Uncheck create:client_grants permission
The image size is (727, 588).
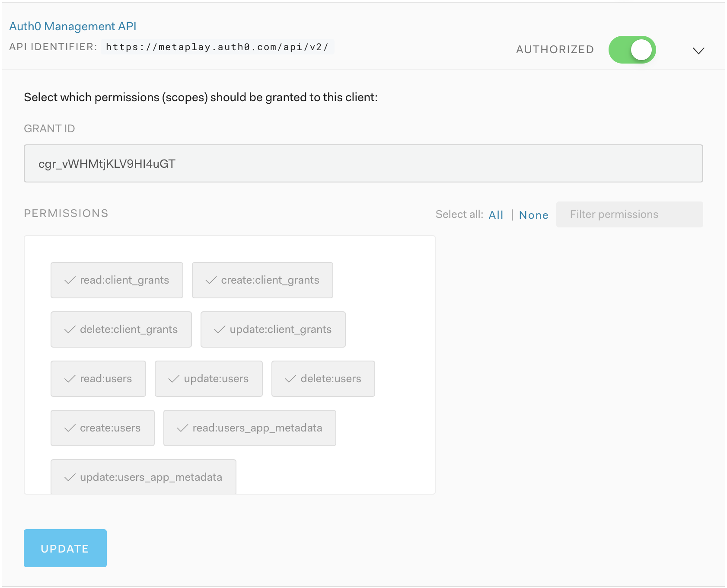pyautogui.click(x=262, y=280)
